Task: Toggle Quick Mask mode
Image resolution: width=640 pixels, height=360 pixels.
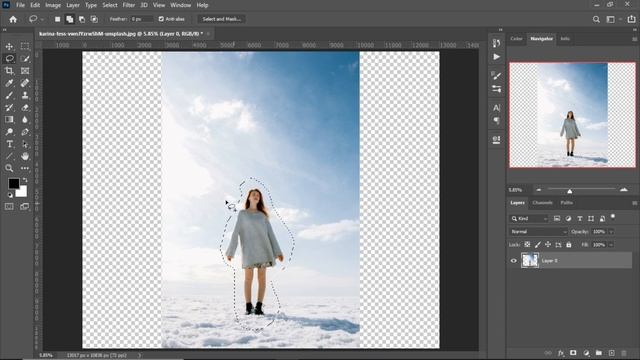Action: [9, 207]
